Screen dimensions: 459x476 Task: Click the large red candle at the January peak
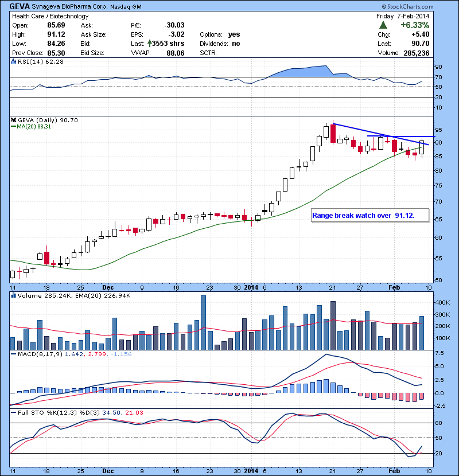pyautogui.click(x=333, y=133)
